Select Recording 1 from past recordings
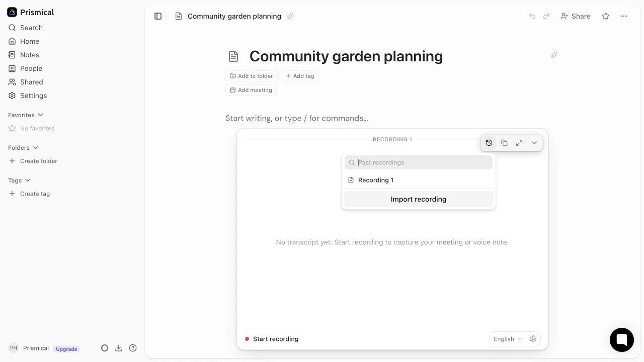The image size is (644, 362). 419,180
